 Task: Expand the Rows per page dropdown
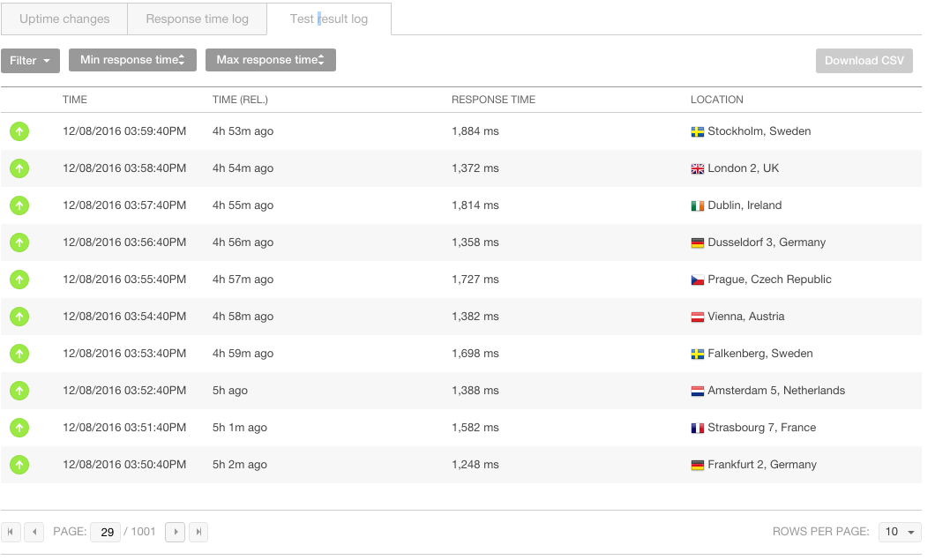(x=900, y=532)
